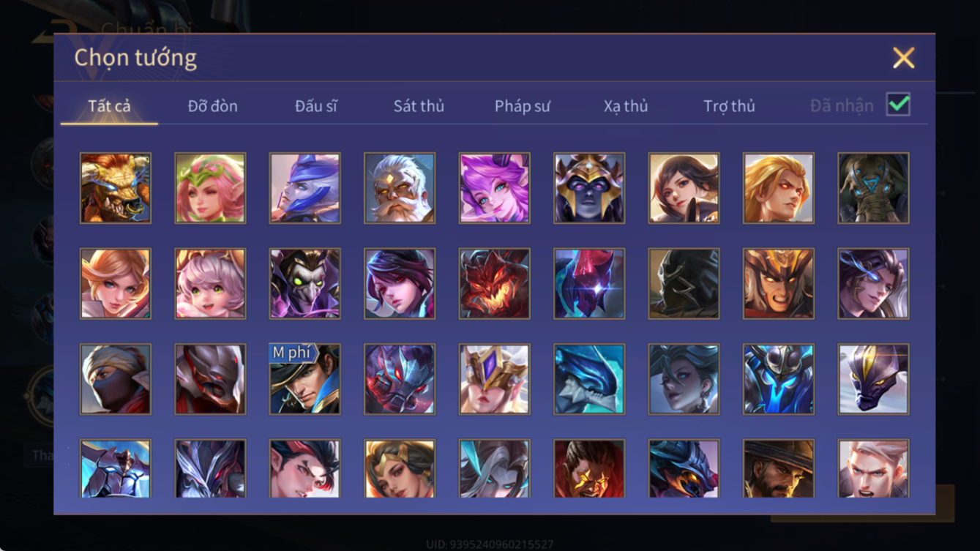Select the Đấu sĩ tab
This screenshot has width=980, height=551.
click(316, 106)
